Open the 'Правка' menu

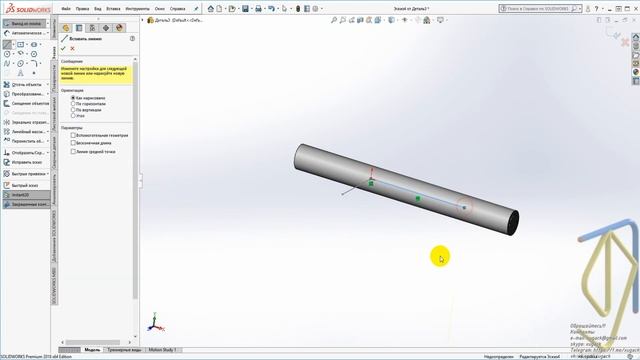[x=82, y=9]
